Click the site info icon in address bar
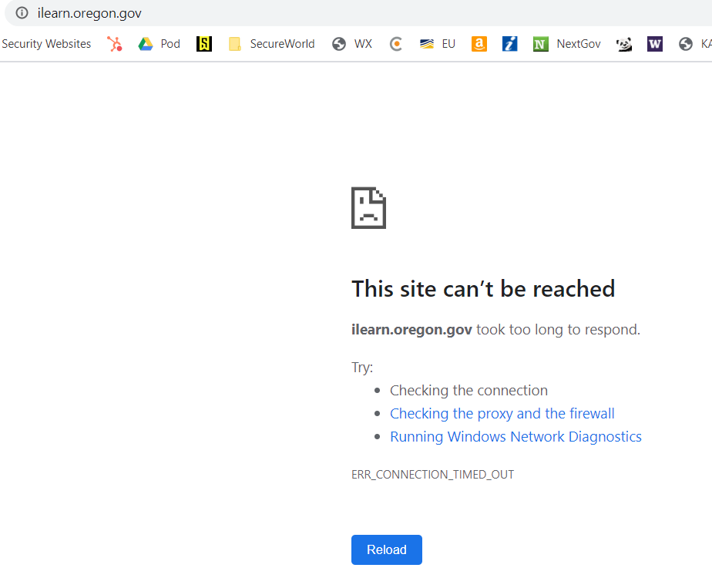The width and height of the screenshot is (712, 588). pyautogui.click(x=22, y=13)
